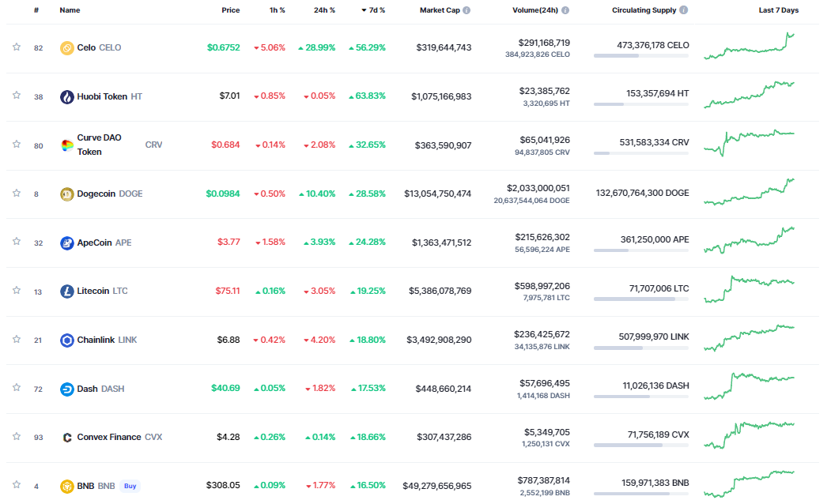This screenshot has height=504, width=831.
Task: Star Convex Finance row
Action: click(x=17, y=436)
